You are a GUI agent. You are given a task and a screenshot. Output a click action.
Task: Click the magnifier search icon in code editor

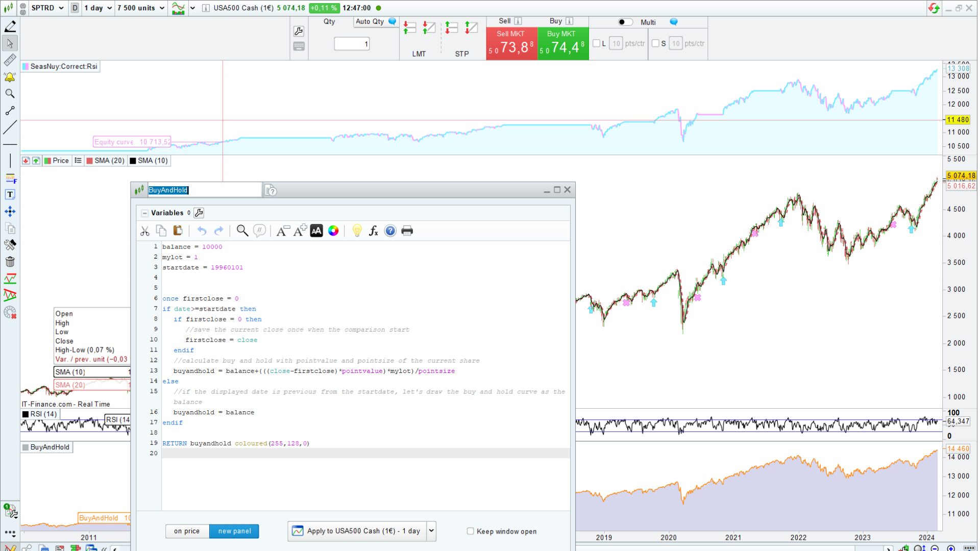click(242, 231)
